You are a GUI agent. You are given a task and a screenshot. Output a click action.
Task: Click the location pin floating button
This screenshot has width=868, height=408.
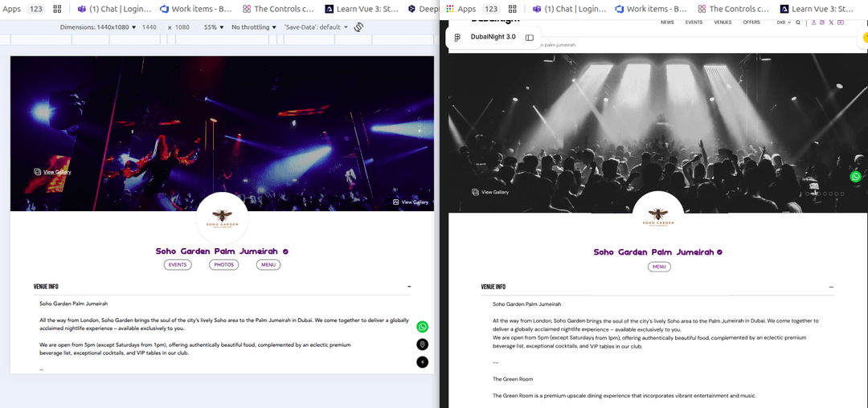click(423, 345)
